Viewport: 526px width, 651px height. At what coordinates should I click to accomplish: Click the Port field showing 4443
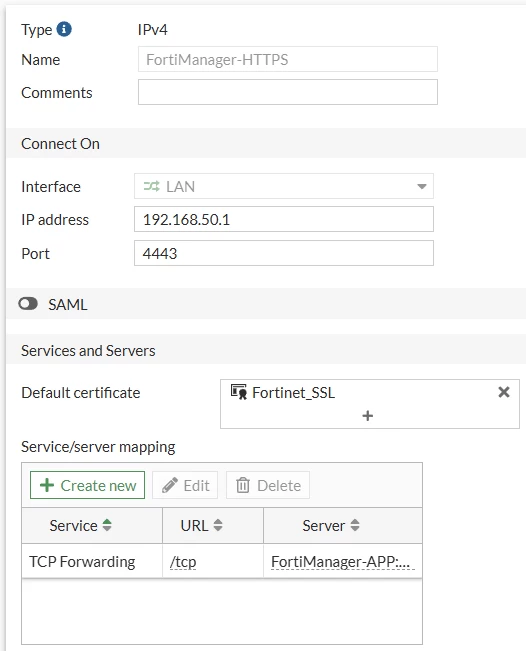[284, 253]
